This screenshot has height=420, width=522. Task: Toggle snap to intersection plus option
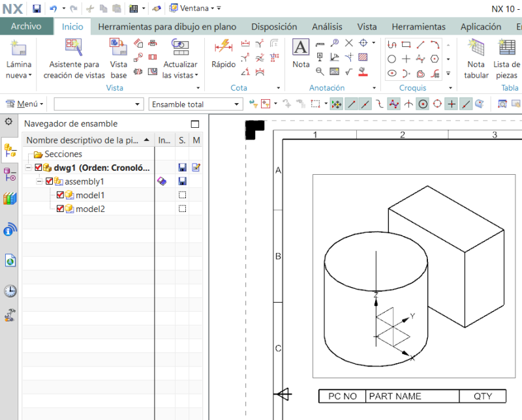tap(452, 104)
